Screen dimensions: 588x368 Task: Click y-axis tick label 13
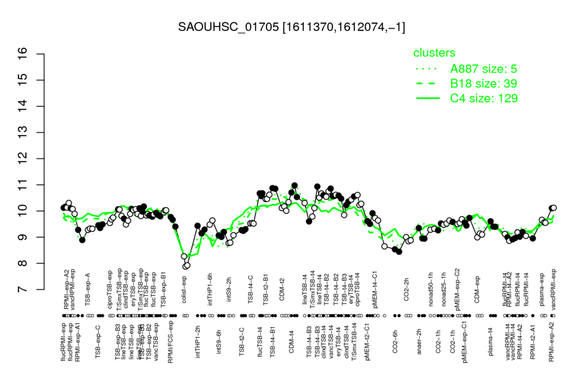pos(22,133)
